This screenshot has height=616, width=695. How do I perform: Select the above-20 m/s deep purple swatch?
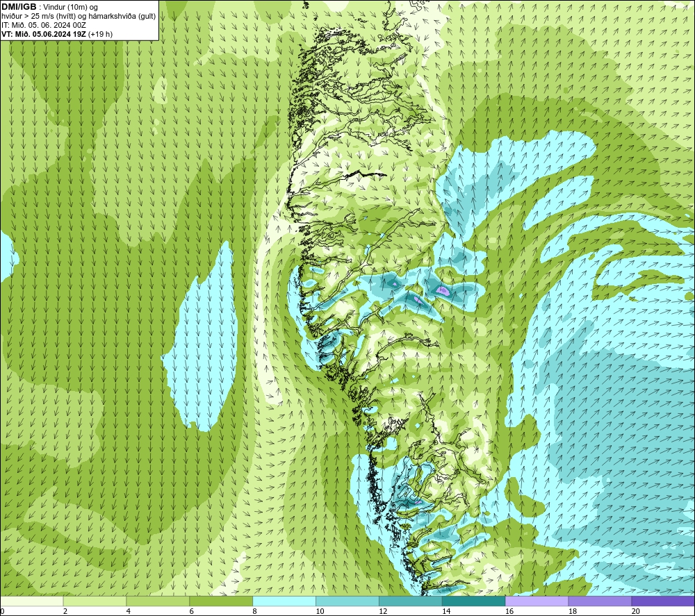663,601
